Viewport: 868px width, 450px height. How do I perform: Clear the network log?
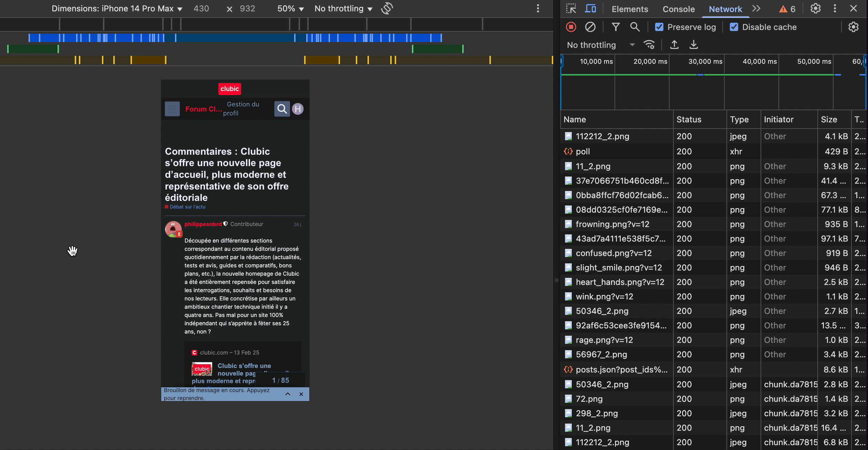590,27
